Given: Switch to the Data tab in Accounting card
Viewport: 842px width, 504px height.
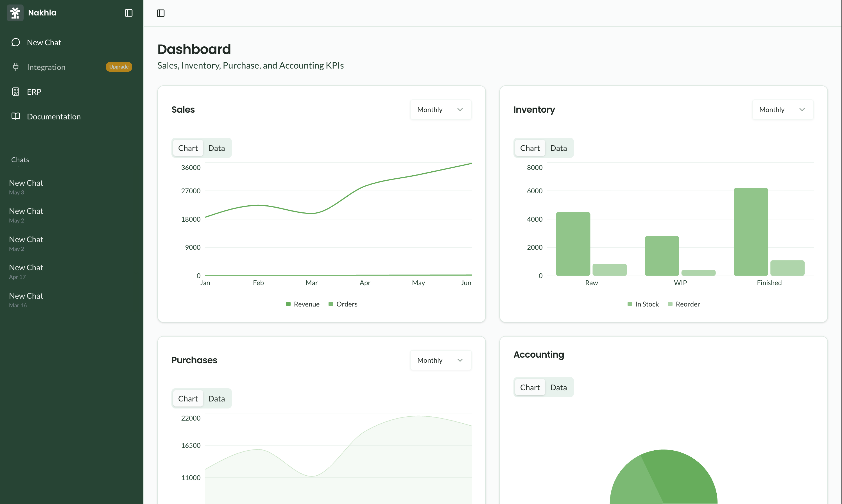Looking at the screenshot, I should (558, 387).
